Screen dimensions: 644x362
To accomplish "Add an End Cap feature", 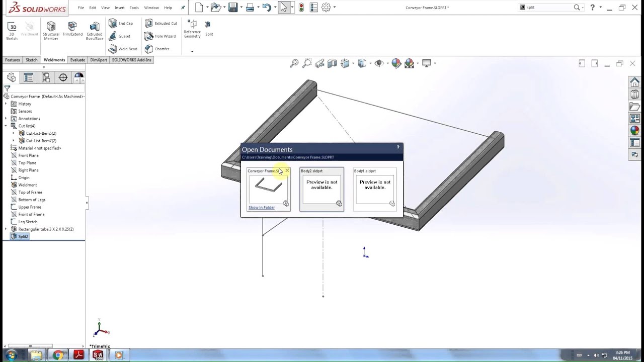I will [121, 24].
